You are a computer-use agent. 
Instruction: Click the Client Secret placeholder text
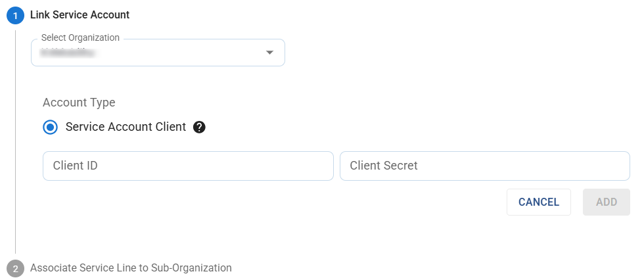pos(384,166)
